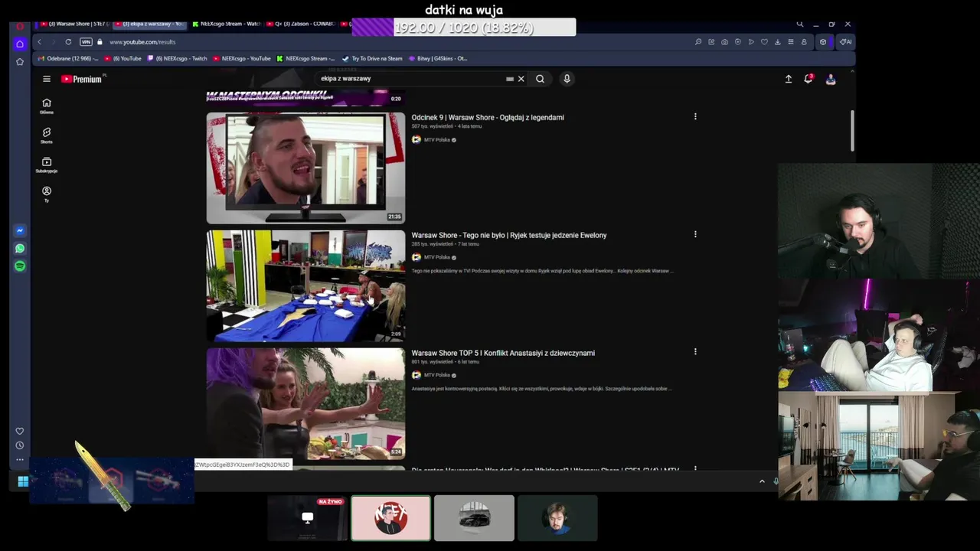Open 'Odebrane (12 966)' Gmail bookmark
The image size is (980, 551).
click(68, 58)
